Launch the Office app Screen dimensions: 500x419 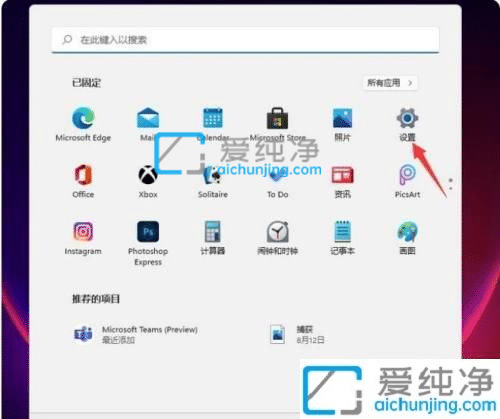click(83, 181)
